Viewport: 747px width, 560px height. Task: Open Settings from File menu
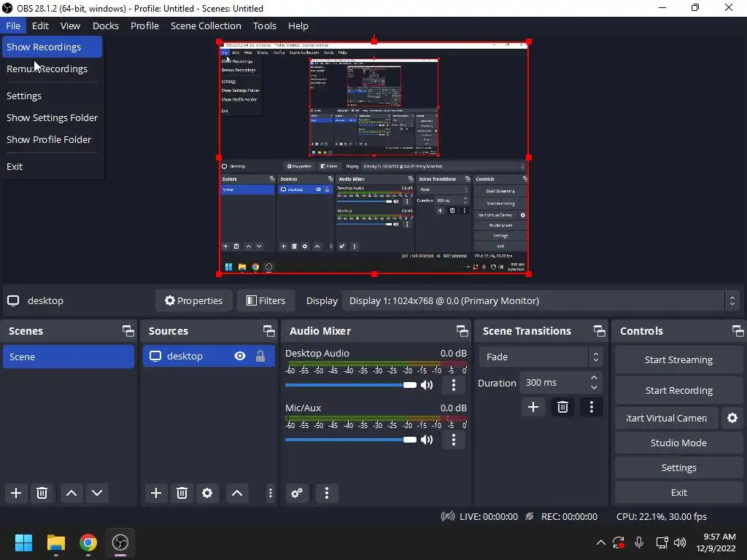click(52, 96)
